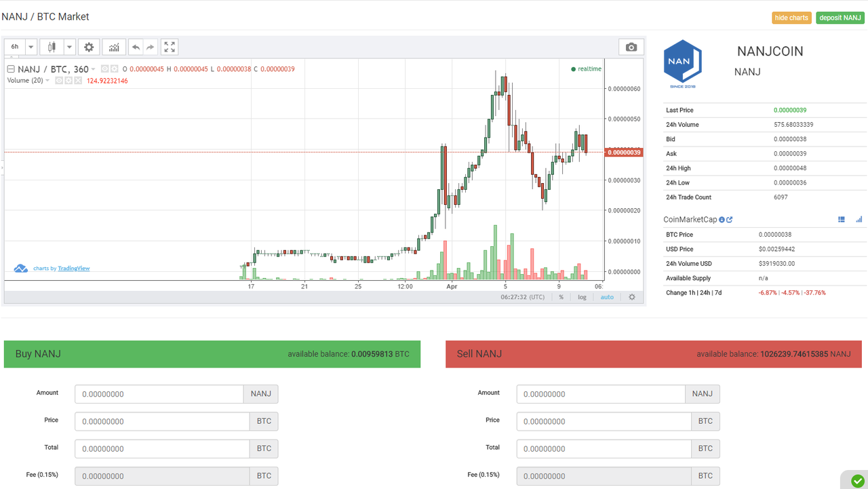Click the TradingView cloud logo icon

(21, 268)
